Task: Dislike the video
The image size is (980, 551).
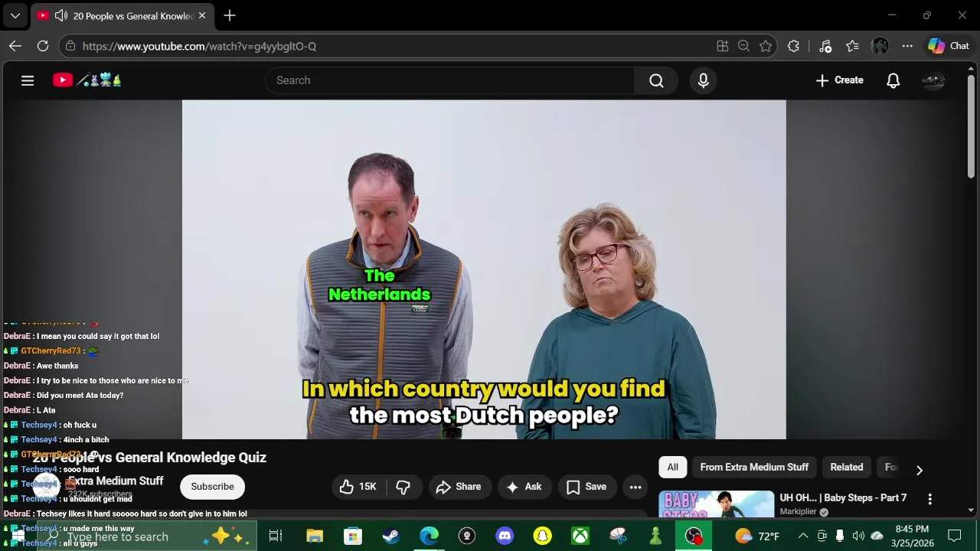Action: pos(403,487)
